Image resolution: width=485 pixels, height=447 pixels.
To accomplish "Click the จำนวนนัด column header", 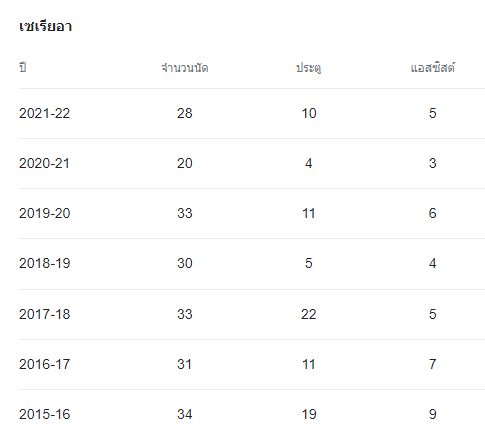I will pyautogui.click(x=185, y=68).
